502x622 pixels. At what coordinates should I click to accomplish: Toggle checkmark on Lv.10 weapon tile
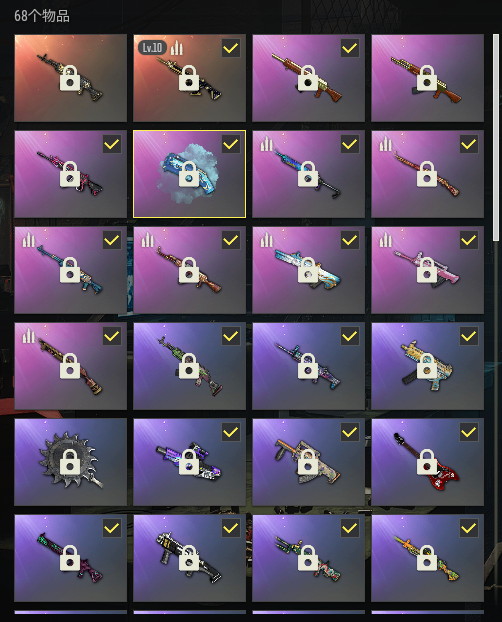pyautogui.click(x=231, y=48)
